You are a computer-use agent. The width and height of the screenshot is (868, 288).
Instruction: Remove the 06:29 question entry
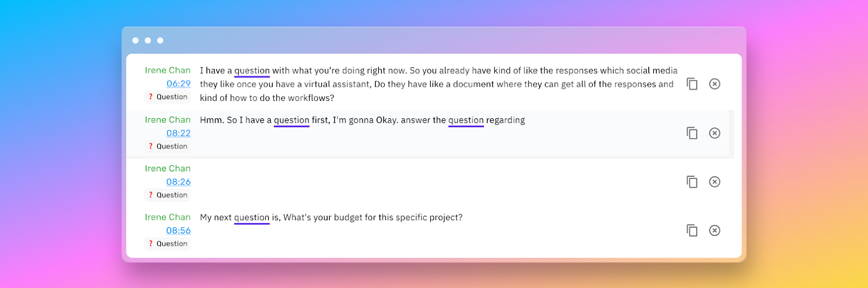coord(714,84)
